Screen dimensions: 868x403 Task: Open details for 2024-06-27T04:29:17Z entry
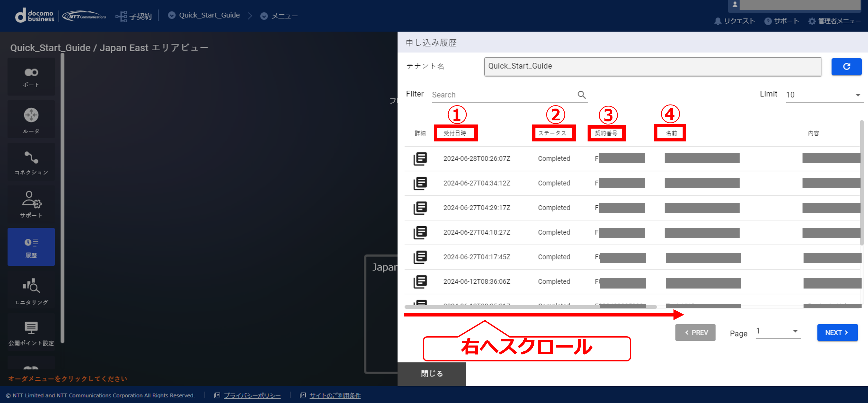click(x=420, y=208)
